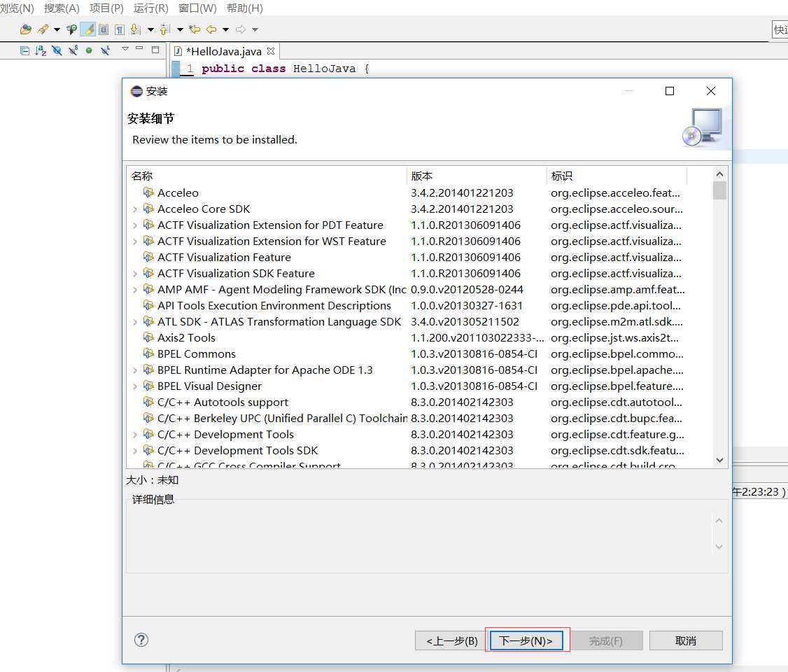
Task: Open the Search flashlight dropdown arrow
Action: tap(57, 29)
